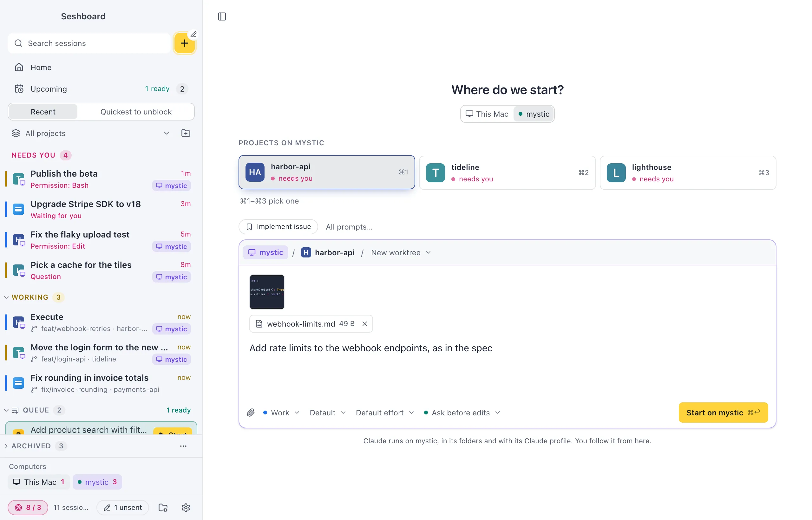Click the harbor-api breadcrumb in composer
This screenshot has width=812, height=520.
coord(328,252)
